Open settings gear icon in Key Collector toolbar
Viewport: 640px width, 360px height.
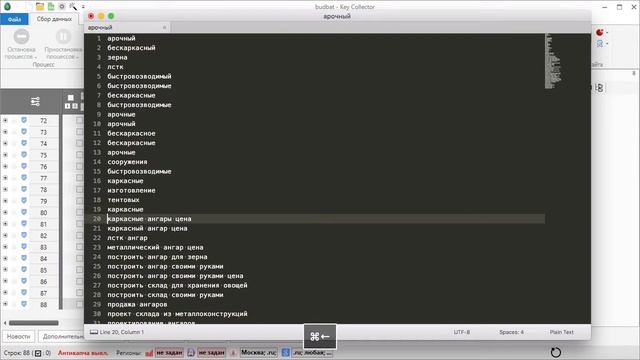pyautogui.click(x=62, y=6)
